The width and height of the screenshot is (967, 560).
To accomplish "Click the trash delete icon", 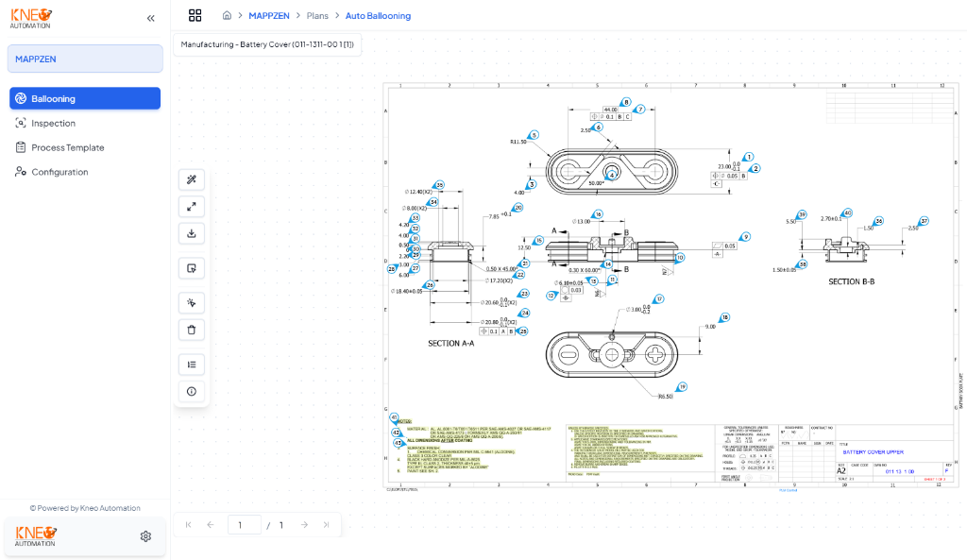I will [191, 330].
